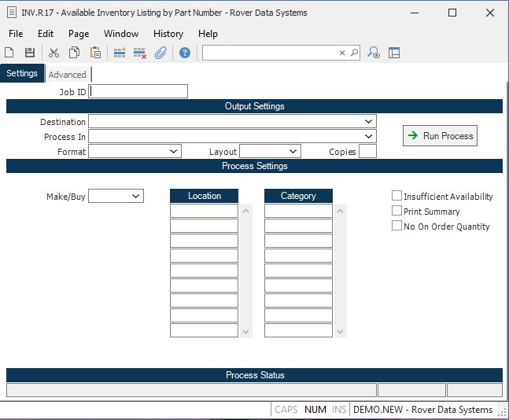Clear the toolbar search box with X
509x420 pixels.
tap(342, 53)
